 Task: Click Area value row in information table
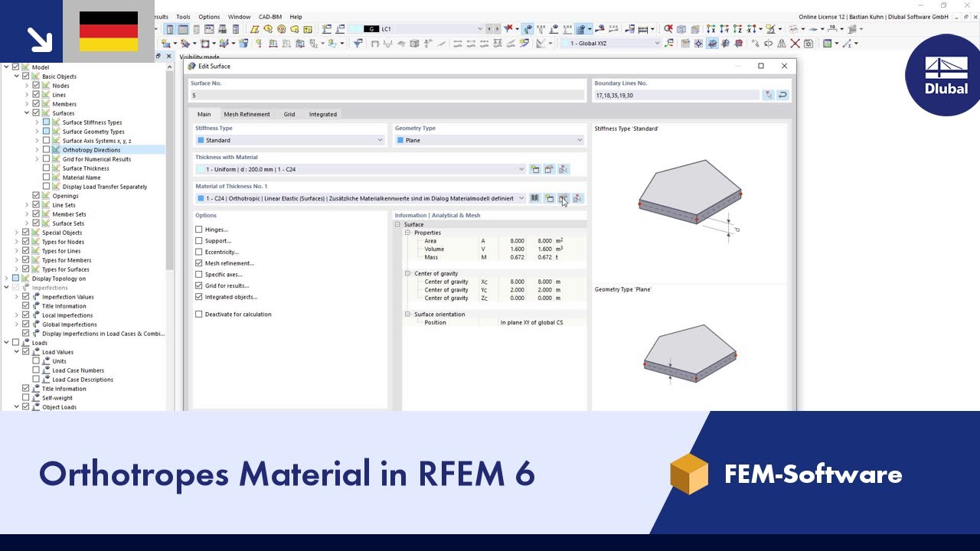pos(494,241)
